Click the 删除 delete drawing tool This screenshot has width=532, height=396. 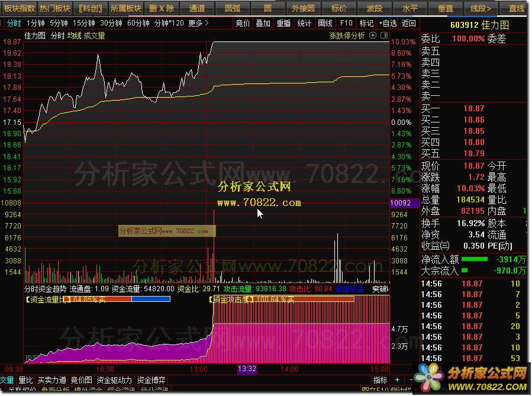(162, 8)
